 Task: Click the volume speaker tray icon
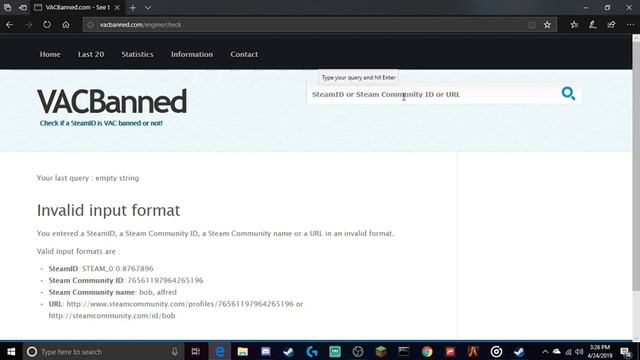click(x=579, y=351)
